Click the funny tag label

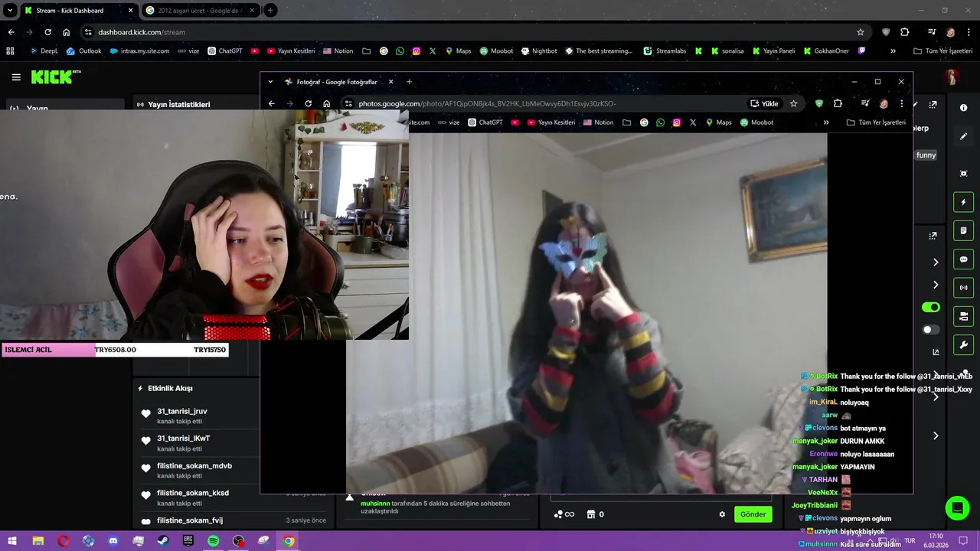[926, 155]
